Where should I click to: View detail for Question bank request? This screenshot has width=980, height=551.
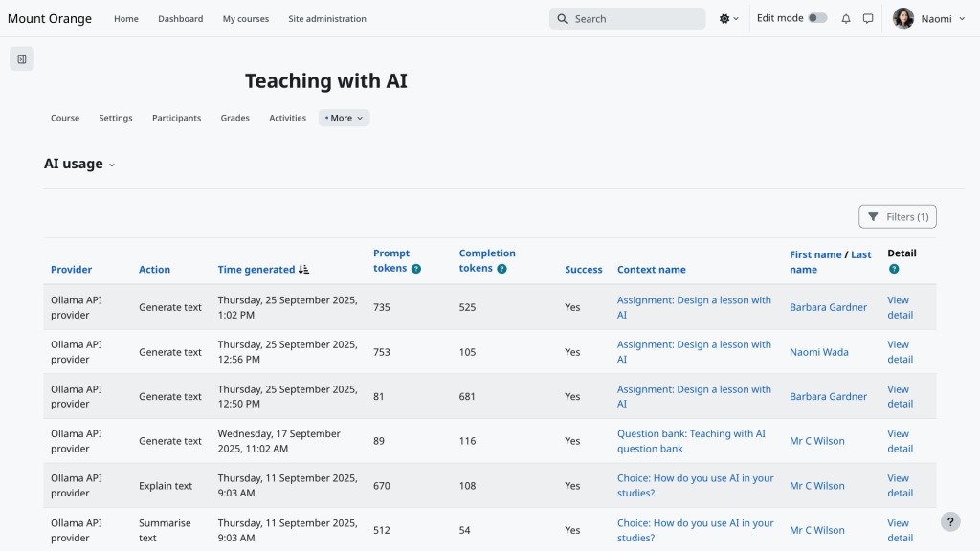click(900, 441)
